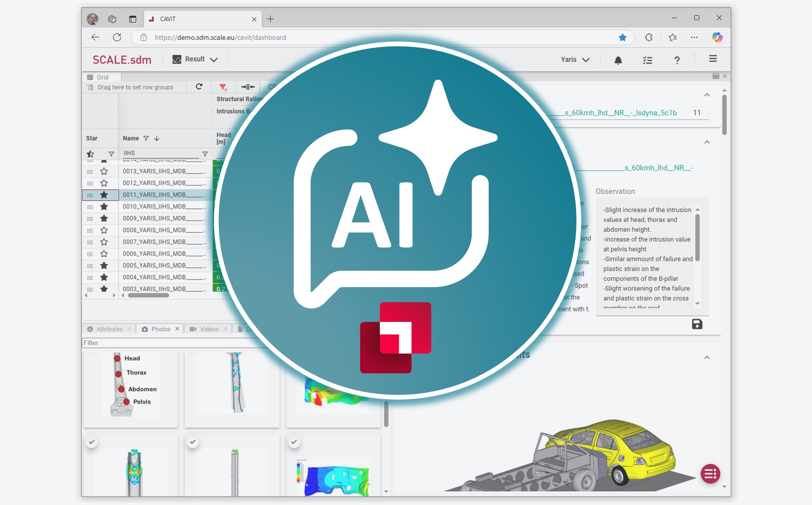Image resolution: width=812 pixels, height=505 pixels.
Task: Click the grid horizontal scrollbar
Action: coord(148,295)
